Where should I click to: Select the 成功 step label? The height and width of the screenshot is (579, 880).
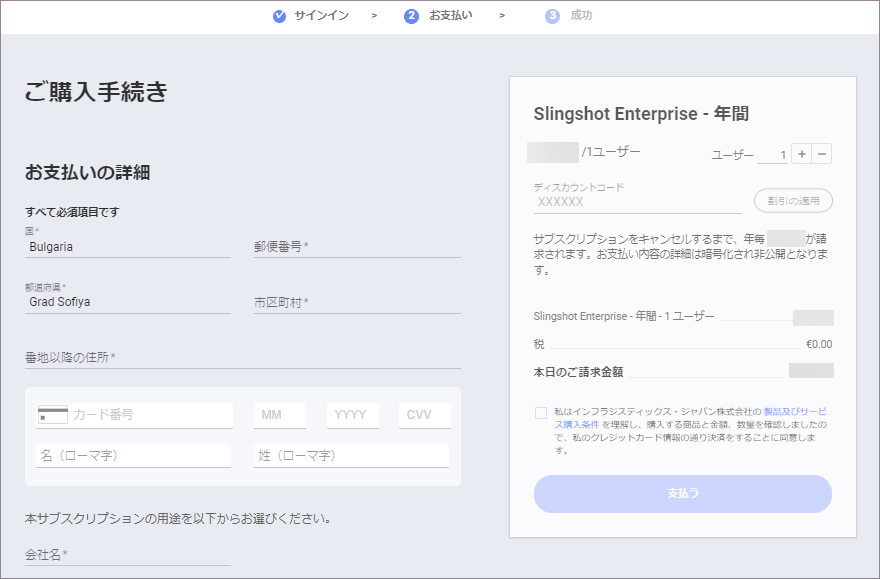(581, 16)
